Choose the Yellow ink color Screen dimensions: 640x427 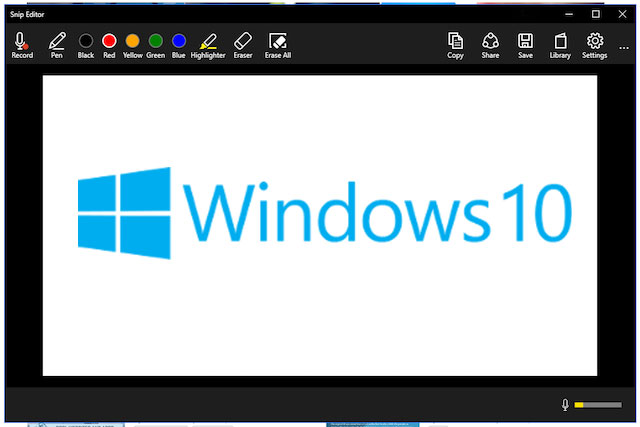[133, 45]
